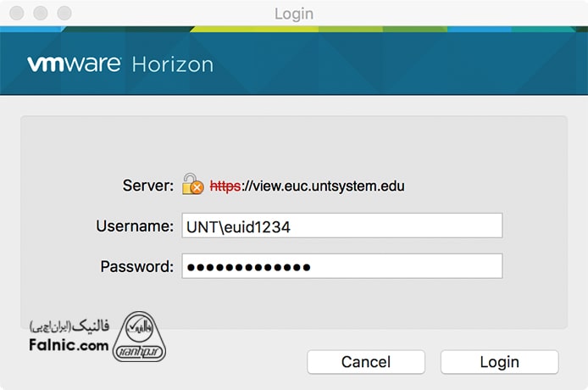Click the unlocked padlock security warning icon
The image size is (588, 390).
192,185
